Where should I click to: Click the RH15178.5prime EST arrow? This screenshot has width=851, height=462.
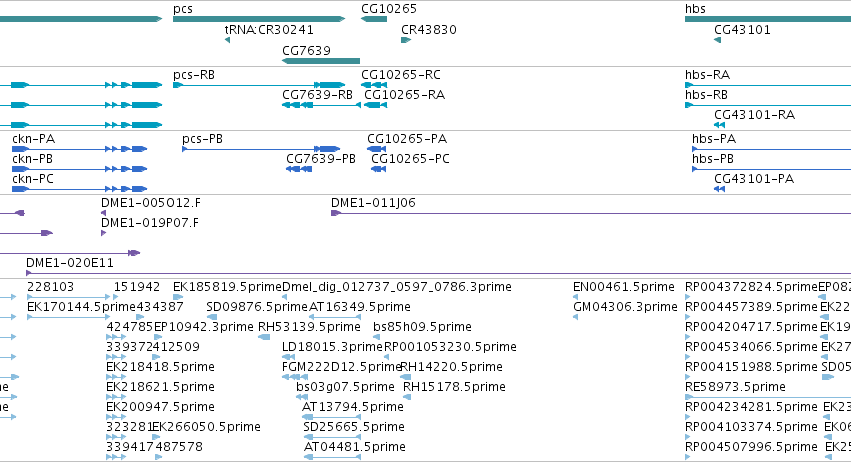[407, 397]
